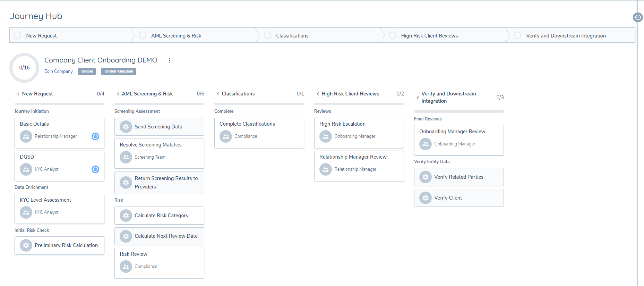
Task: Click the DGSD in-progress status icon
Action: tap(95, 169)
